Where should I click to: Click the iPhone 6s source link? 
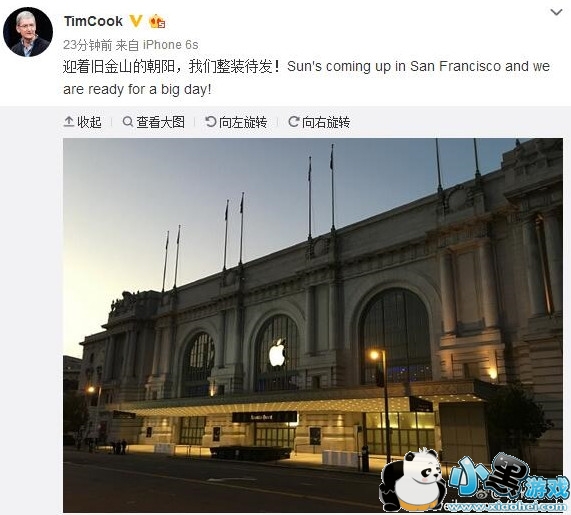point(170,45)
